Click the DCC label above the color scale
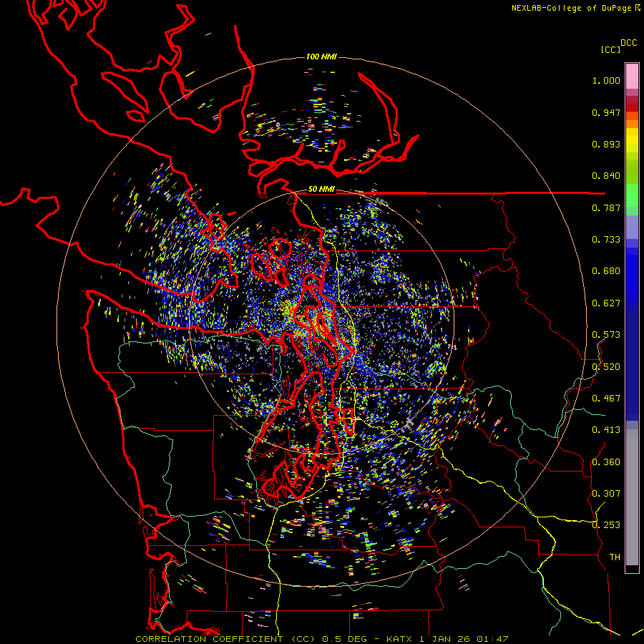Image resolution: width=644 pixels, height=644 pixels. (x=628, y=43)
